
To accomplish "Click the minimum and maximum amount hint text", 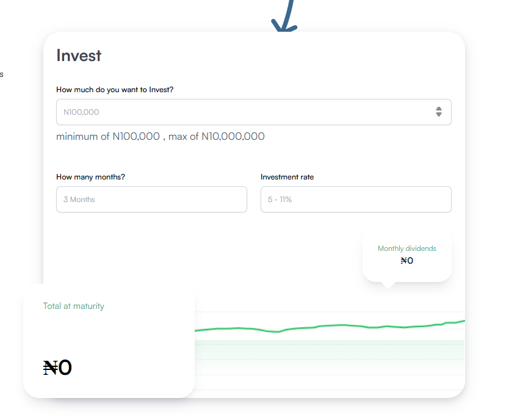I will click(161, 137).
